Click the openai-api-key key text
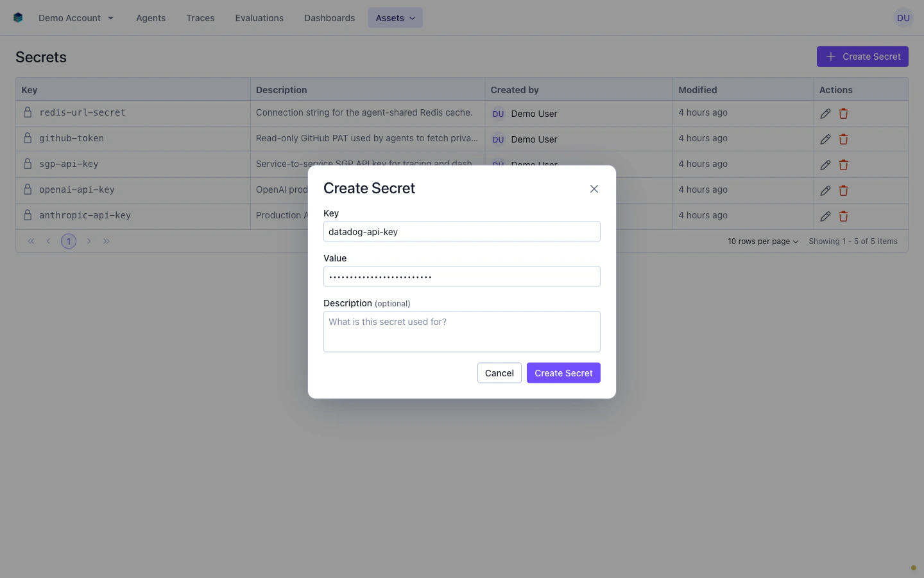The image size is (924, 578). pos(77,189)
